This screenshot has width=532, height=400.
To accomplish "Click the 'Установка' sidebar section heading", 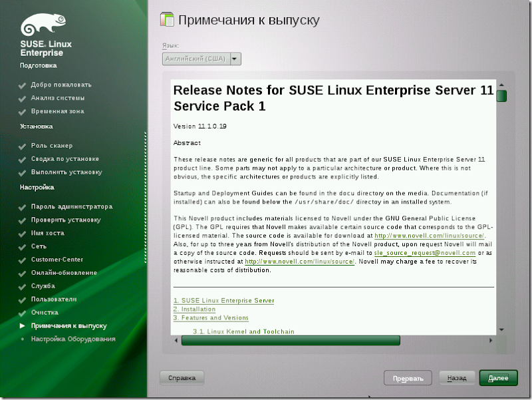I will (37, 126).
